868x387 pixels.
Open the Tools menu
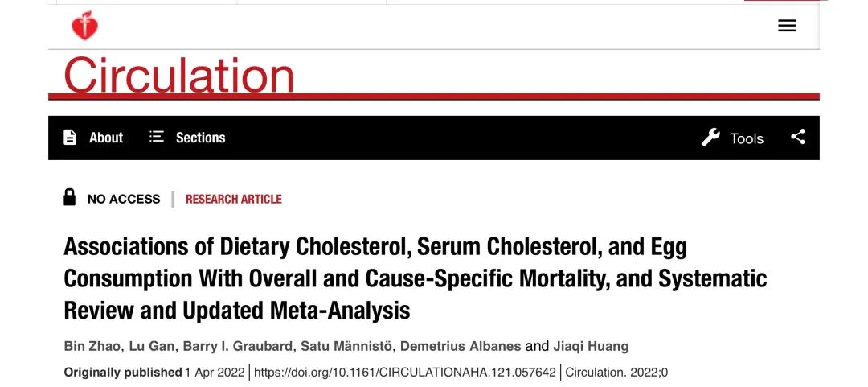coord(746,138)
